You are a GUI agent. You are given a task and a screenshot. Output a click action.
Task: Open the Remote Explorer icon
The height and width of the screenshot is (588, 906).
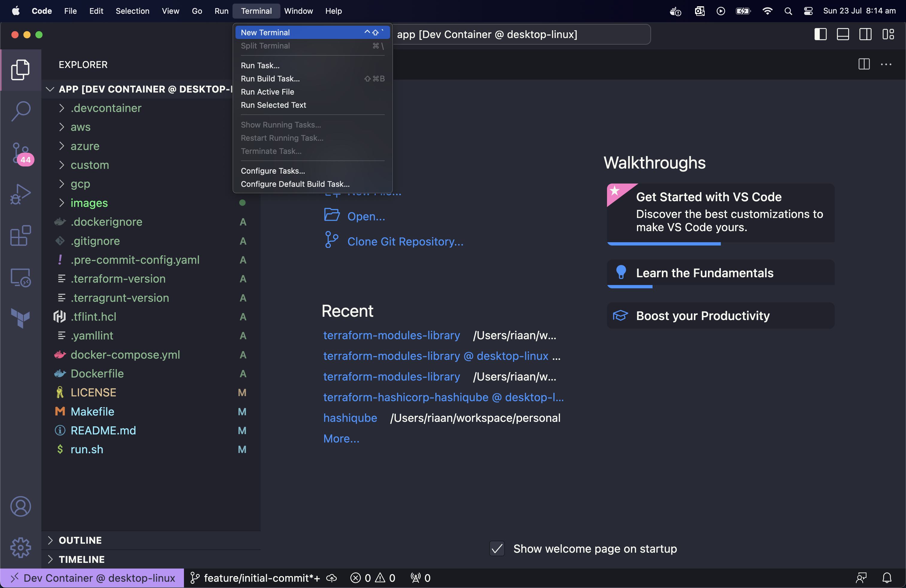(21, 277)
